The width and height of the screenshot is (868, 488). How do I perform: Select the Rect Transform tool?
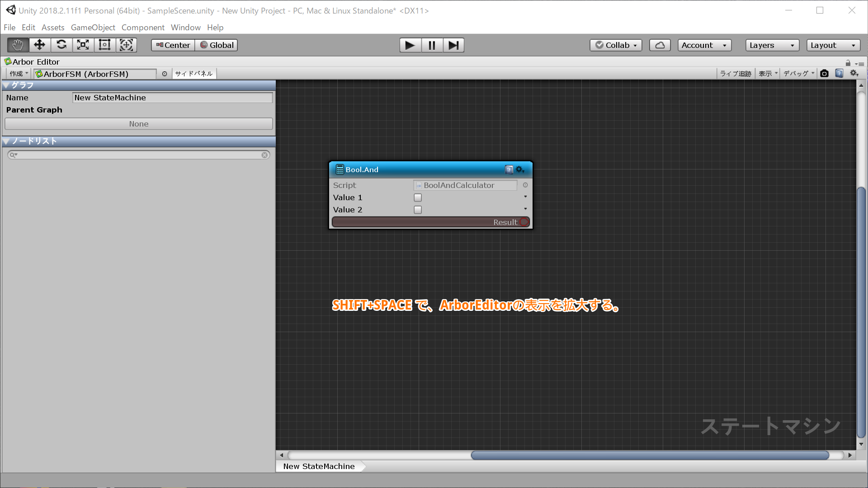104,45
